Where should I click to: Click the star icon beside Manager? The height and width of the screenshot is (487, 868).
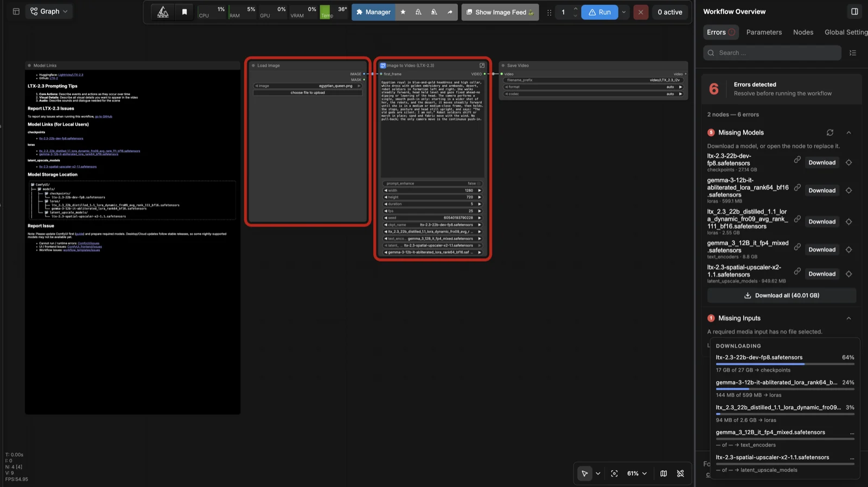[403, 12]
